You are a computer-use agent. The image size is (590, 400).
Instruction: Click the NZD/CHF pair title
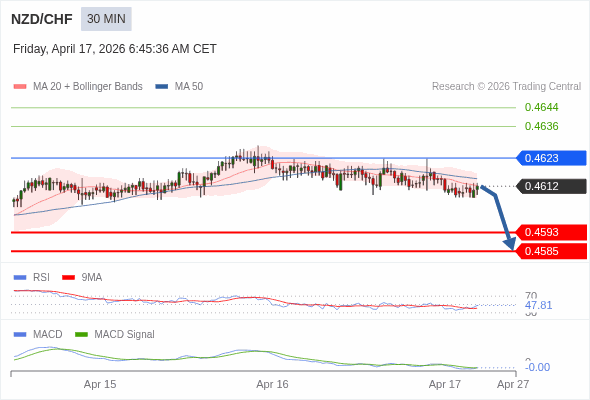point(42,19)
